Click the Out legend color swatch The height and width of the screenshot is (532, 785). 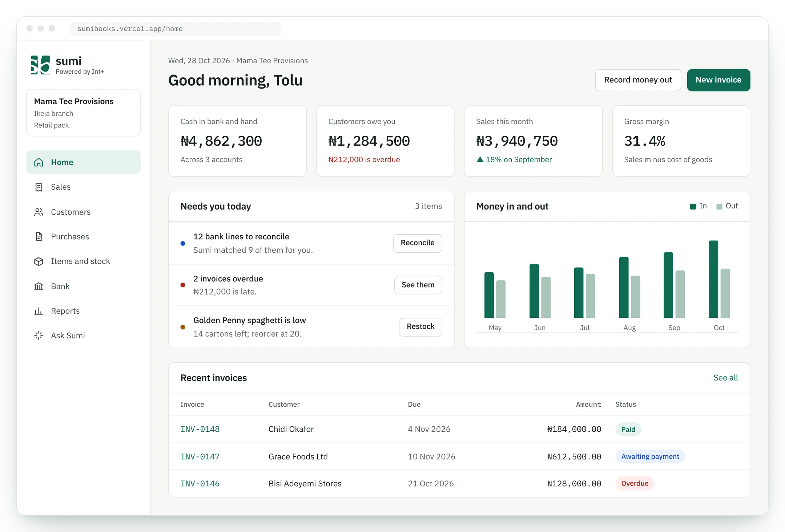719,206
